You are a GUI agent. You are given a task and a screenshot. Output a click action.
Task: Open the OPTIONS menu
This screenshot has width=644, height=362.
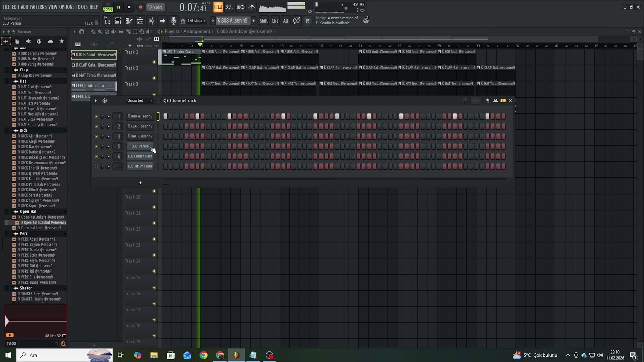point(67,7)
